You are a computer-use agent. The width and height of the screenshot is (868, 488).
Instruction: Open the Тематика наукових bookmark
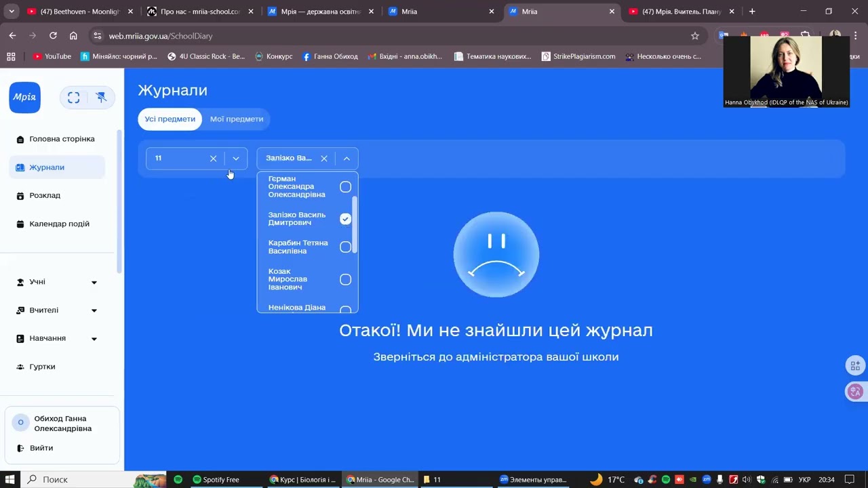(x=493, y=56)
